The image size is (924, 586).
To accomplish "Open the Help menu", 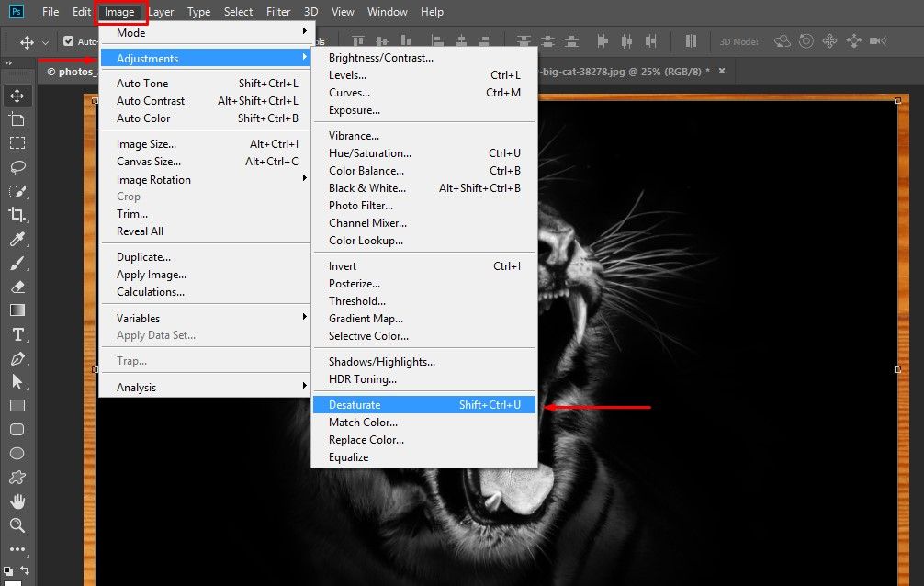I will click(x=432, y=11).
